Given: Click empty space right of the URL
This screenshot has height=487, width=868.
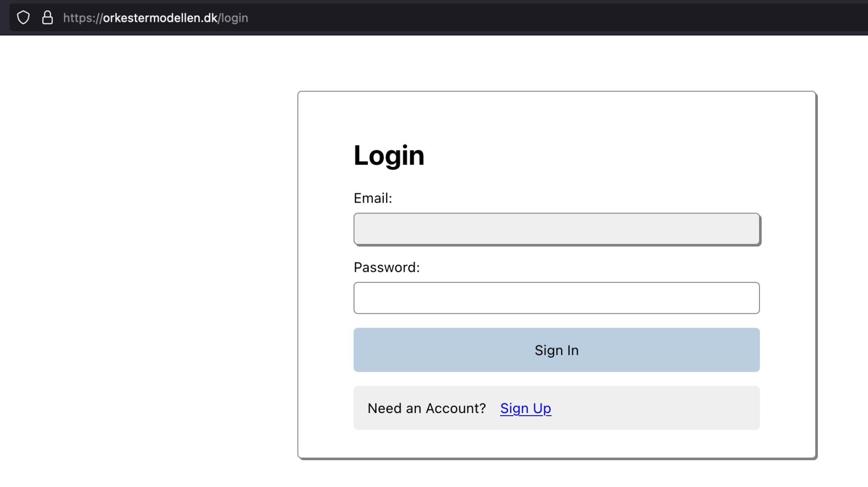Looking at the screenshot, I should (517, 18).
